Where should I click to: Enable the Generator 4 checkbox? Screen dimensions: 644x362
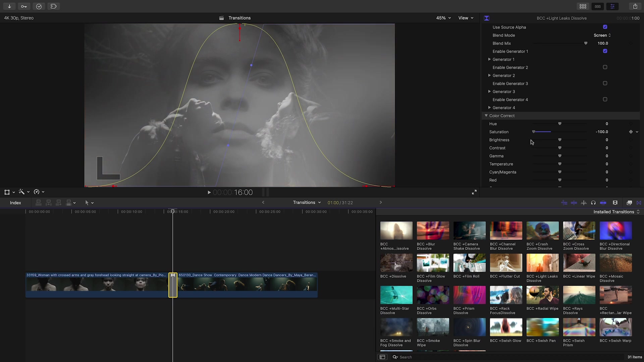tap(605, 100)
